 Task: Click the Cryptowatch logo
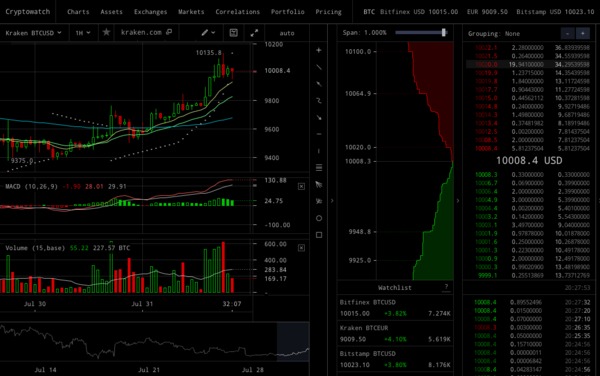[x=28, y=11]
